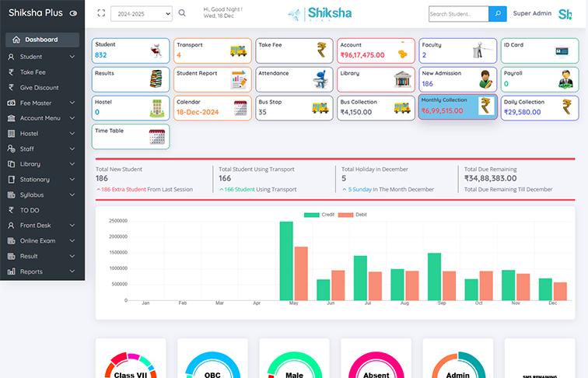Click the Results card books icon
Screen dimensions: 588x378
(x=156, y=79)
